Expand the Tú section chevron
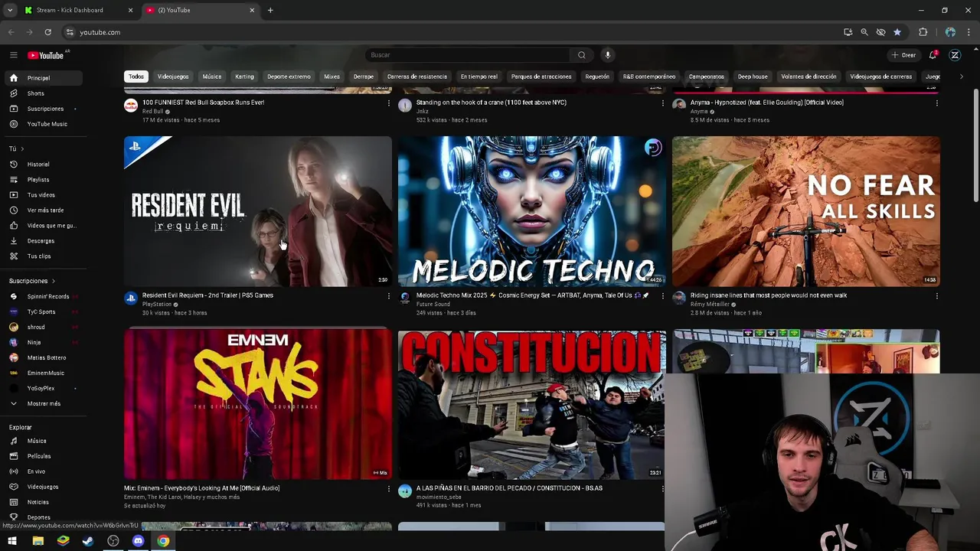The height and width of the screenshot is (551, 980). [x=22, y=149]
